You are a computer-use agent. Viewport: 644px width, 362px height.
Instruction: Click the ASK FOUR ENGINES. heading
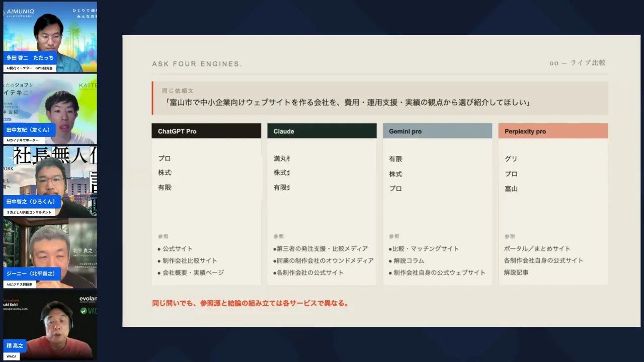click(197, 64)
